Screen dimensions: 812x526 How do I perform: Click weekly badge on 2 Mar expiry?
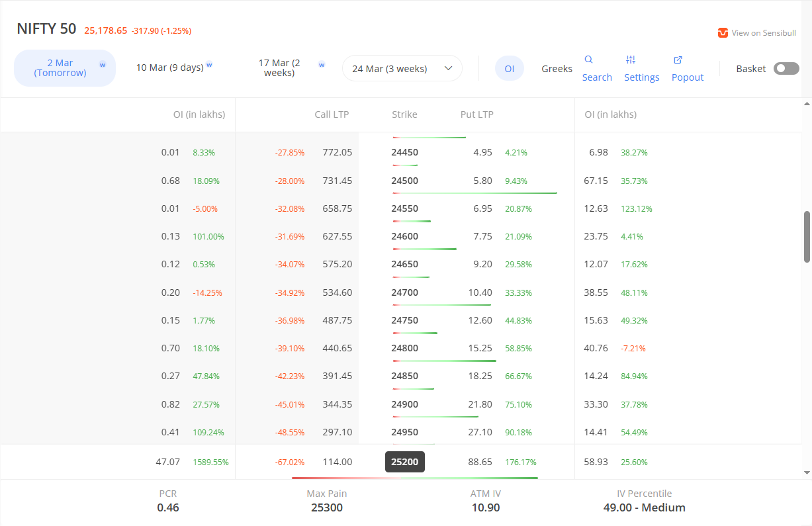point(103,65)
